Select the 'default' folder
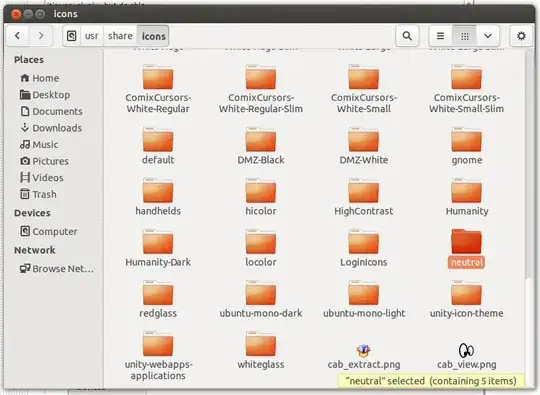The height and width of the screenshot is (395, 540). [x=158, y=146]
